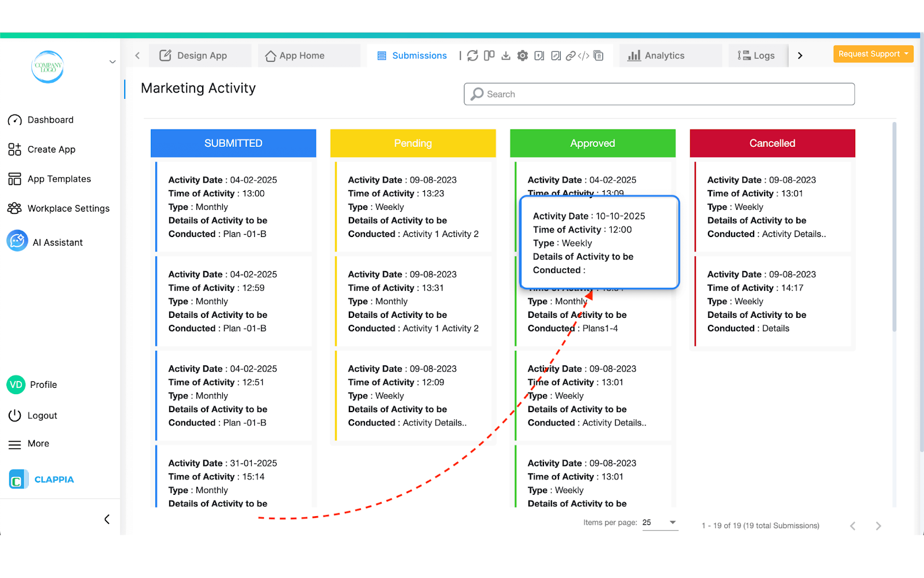This screenshot has width=924, height=578.
Task: Open Pending card with time 13:23
Action: (413, 207)
